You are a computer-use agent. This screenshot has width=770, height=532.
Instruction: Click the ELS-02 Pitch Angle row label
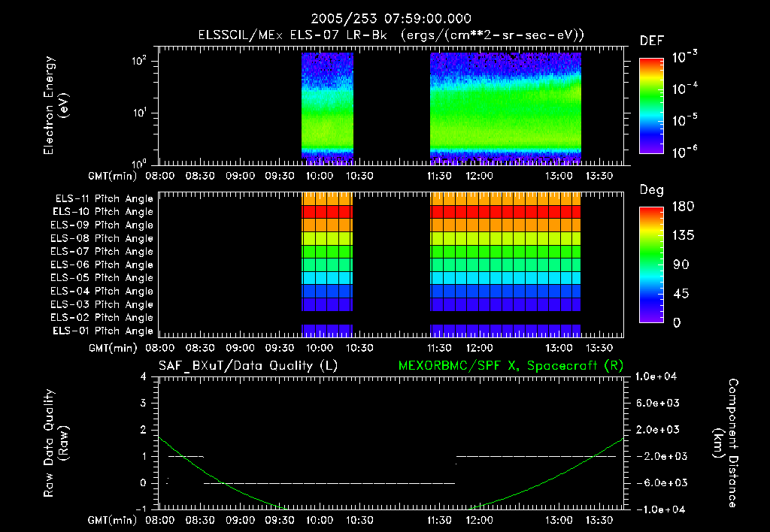(102, 318)
